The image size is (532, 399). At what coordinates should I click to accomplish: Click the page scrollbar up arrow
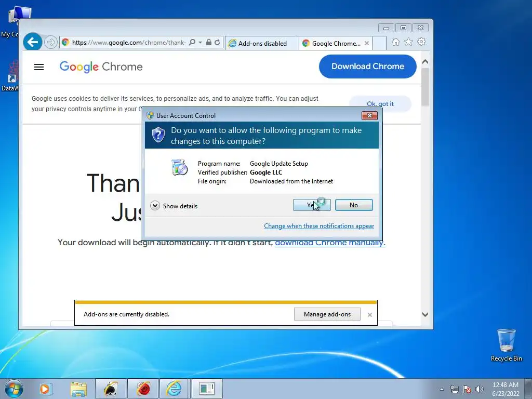pyautogui.click(x=425, y=62)
